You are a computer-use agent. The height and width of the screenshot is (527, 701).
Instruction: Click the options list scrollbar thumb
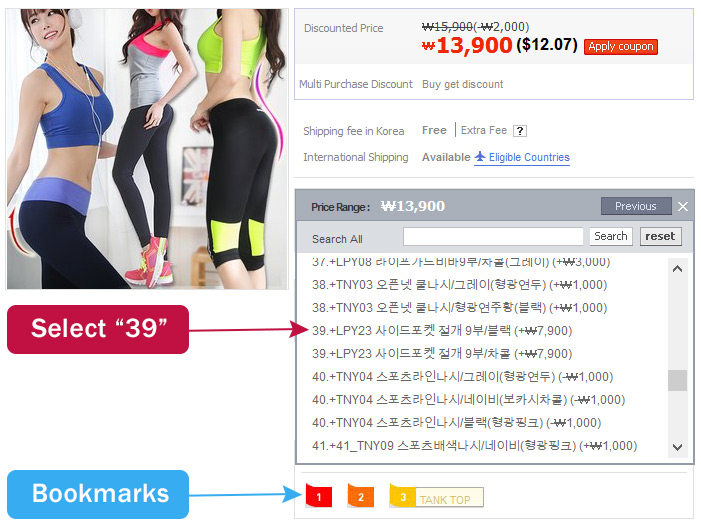pos(677,380)
